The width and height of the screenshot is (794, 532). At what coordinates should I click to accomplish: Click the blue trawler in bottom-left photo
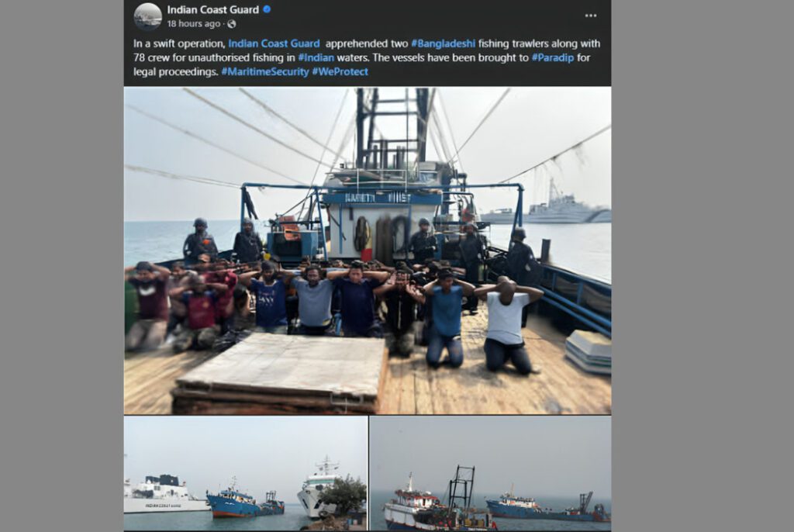point(245,500)
